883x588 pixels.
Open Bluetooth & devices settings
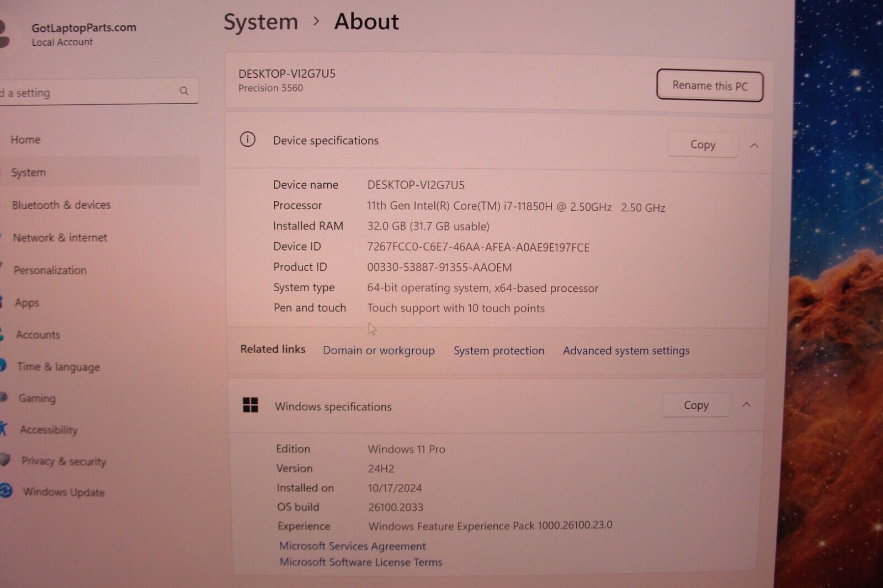coord(61,205)
